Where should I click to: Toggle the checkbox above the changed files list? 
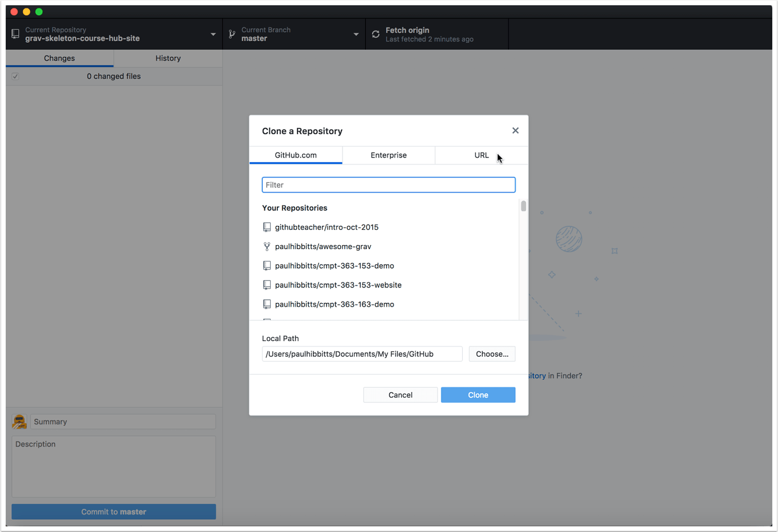tap(15, 76)
